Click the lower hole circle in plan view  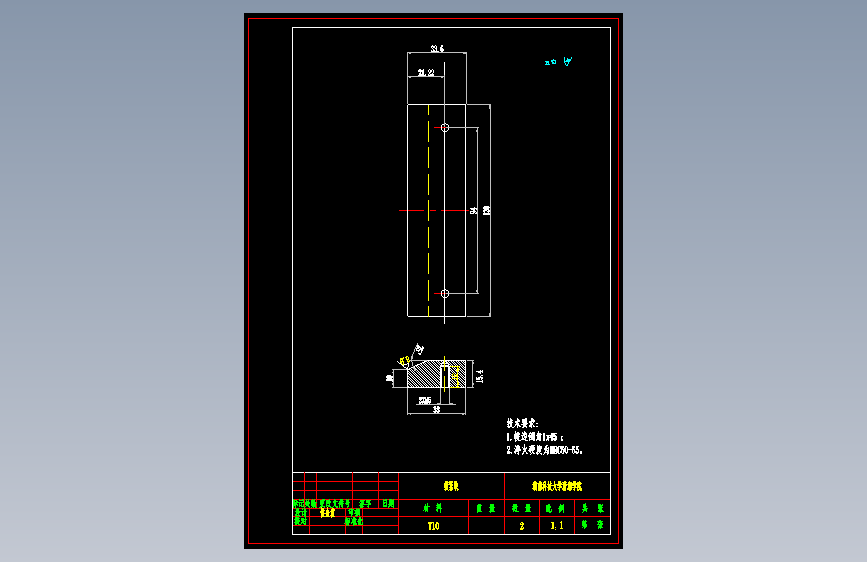click(445, 294)
